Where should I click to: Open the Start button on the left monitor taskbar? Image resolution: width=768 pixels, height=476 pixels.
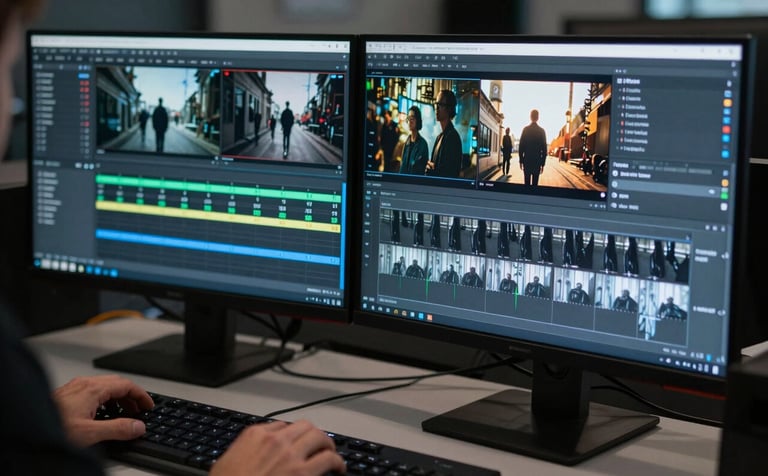(x=38, y=263)
